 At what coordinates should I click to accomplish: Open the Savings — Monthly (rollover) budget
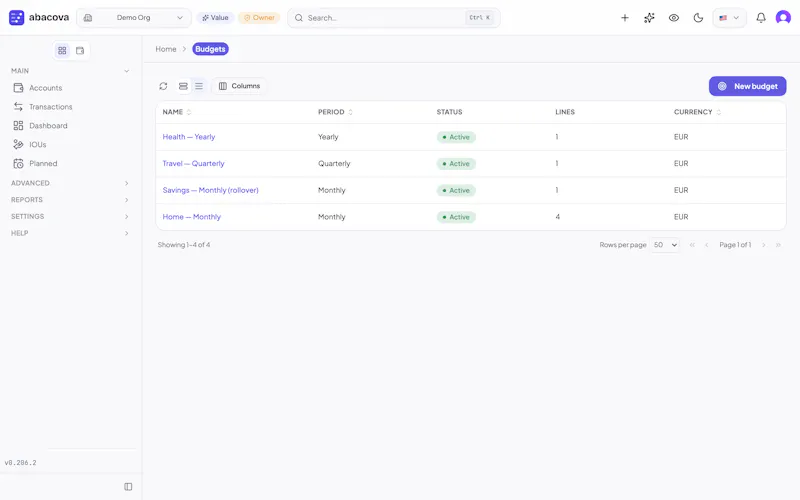pyautogui.click(x=210, y=190)
